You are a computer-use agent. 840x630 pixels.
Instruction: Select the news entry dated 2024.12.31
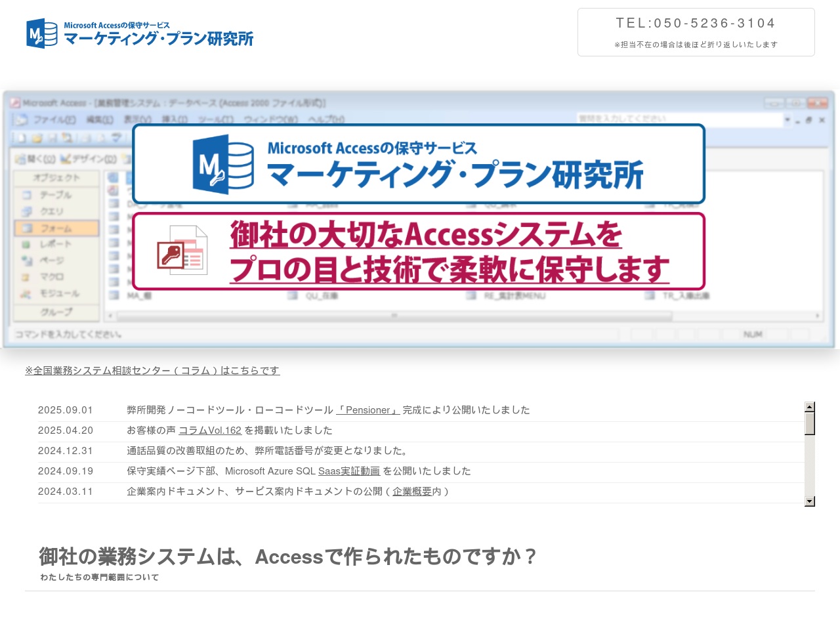420,451
